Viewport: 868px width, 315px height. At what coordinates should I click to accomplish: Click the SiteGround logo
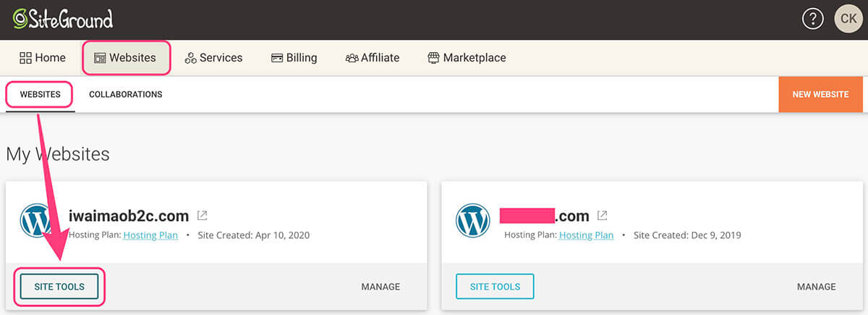[62, 19]
